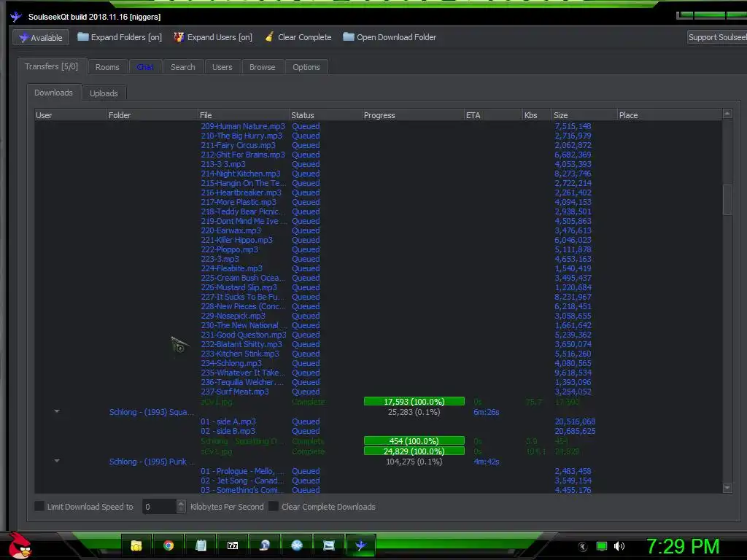
Task: Sort by the Kbs column header
Action: pos(537,115)
